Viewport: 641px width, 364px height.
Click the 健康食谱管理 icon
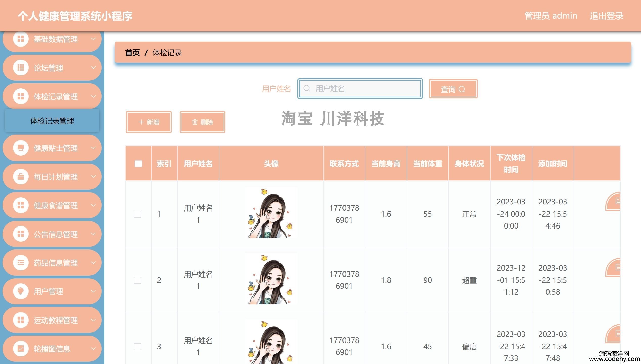click(x=21, y=205)
